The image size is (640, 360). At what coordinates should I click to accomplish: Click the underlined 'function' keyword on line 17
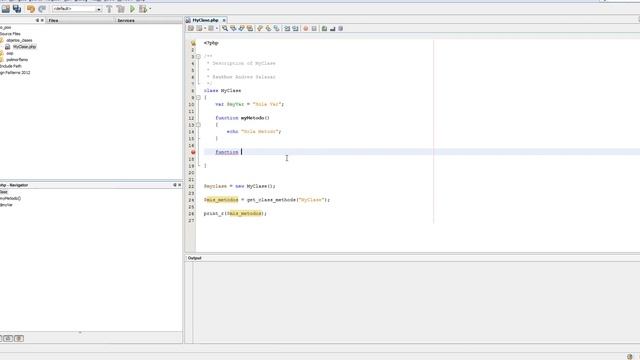pos(227,152)
